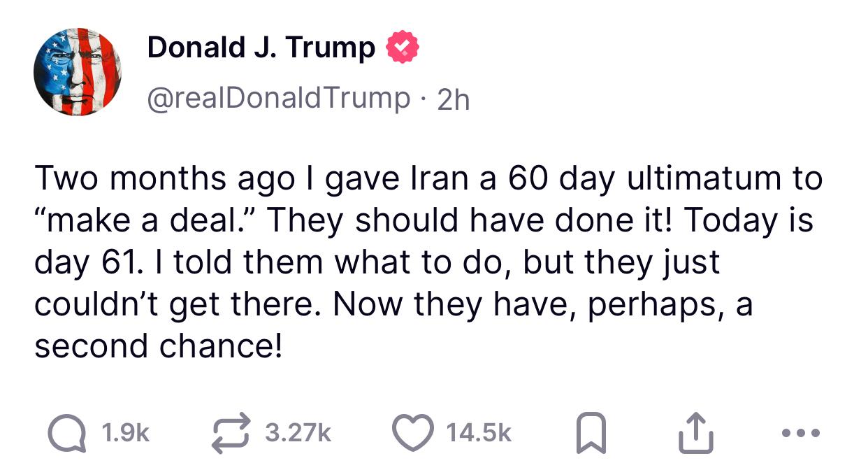The image size is (868, 470).
Task: Open the Donald J. Trump display name
Action: pos(261,48)
